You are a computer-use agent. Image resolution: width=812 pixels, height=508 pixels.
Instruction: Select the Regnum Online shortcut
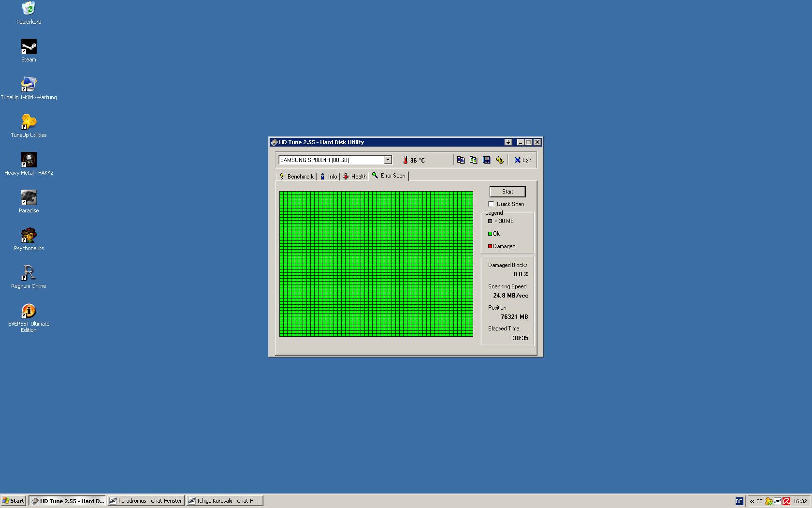tap(29, 277)
